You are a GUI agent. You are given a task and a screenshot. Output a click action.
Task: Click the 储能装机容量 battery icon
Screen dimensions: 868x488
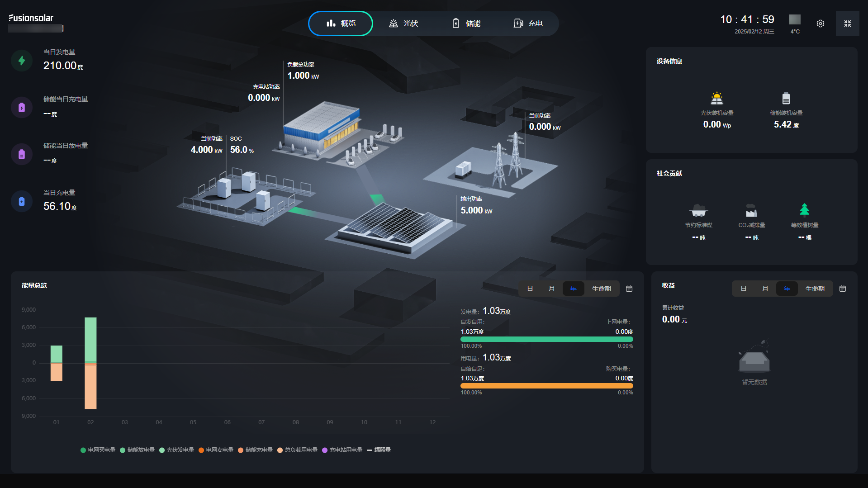coord(786,98)
